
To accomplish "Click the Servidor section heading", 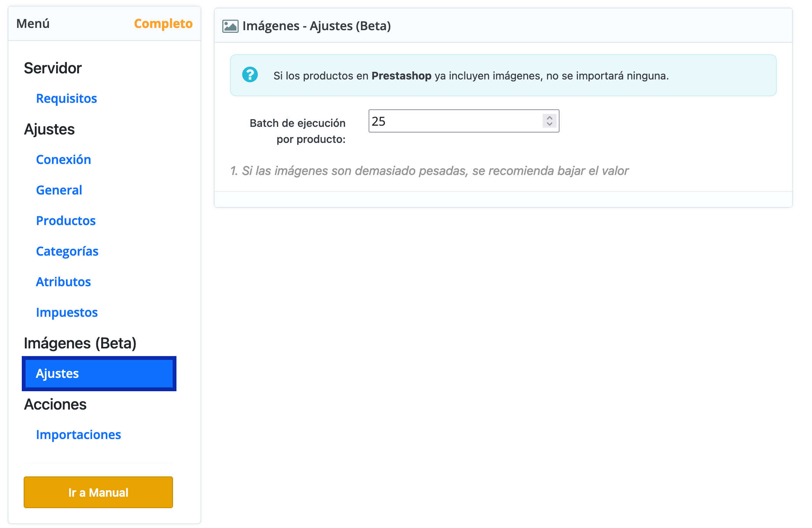I will click(53, 68).
